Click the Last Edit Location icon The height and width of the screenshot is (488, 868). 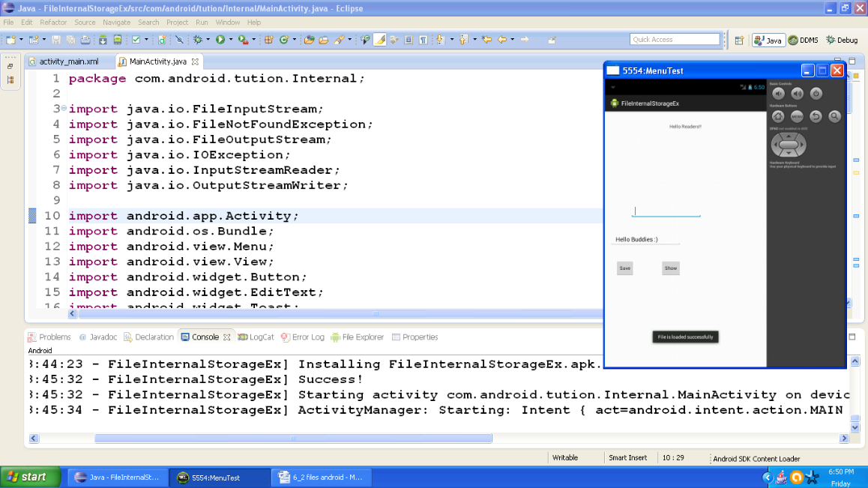(x=486, y=40)
